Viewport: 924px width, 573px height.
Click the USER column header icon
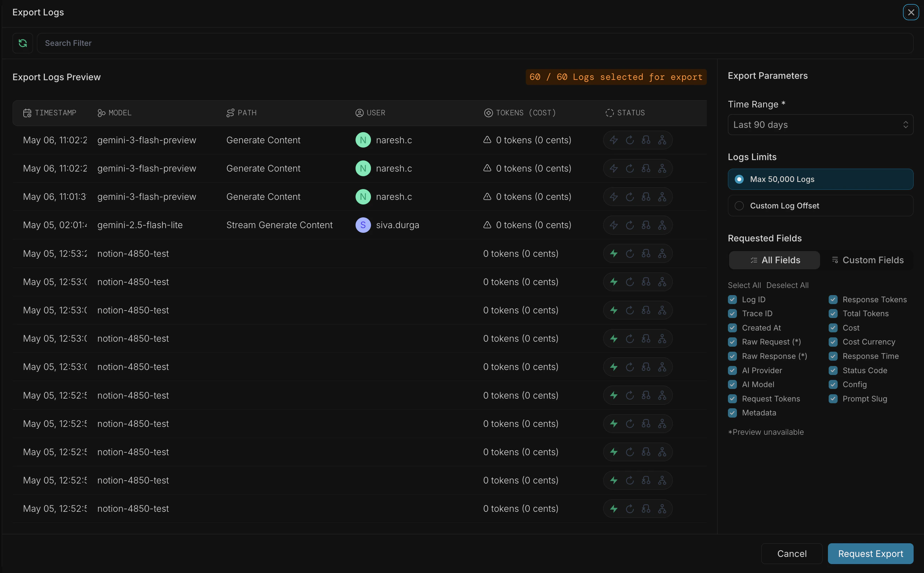359,113
